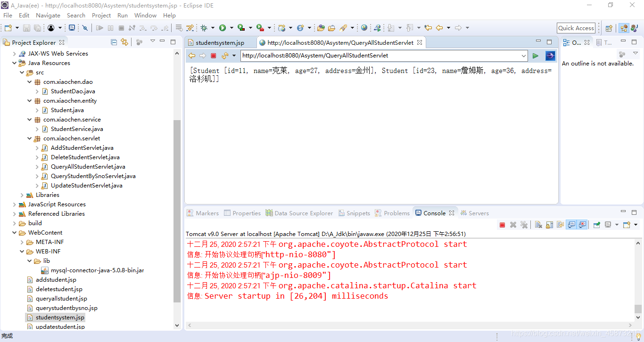Viewport: 644px width, 342px height.
Task: Toggle Scroll Lock in Console
Action: (x=549, y=225)
